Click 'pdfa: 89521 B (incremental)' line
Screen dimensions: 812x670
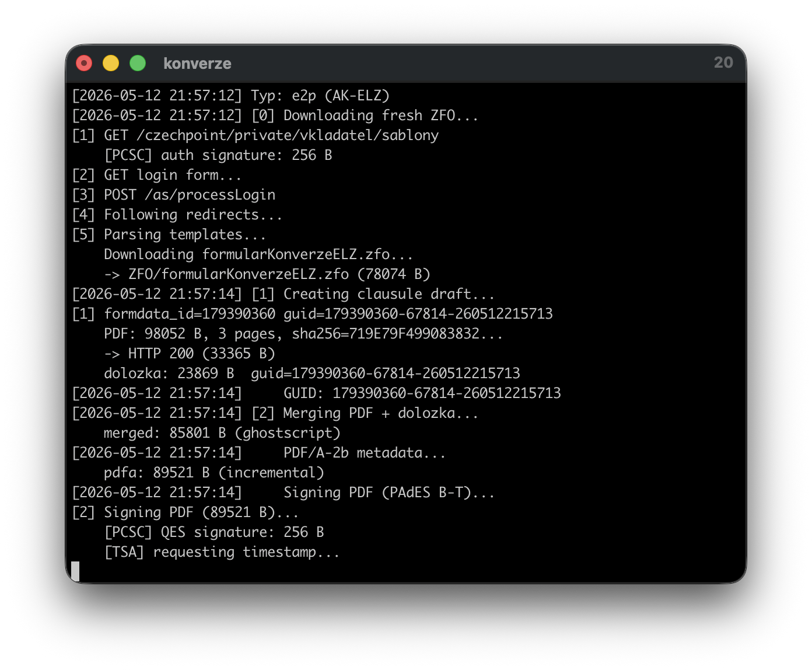point(214,473)
